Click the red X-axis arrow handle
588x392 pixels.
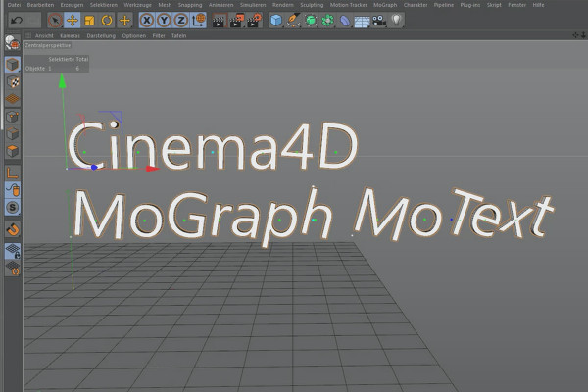tap(152, 169)
